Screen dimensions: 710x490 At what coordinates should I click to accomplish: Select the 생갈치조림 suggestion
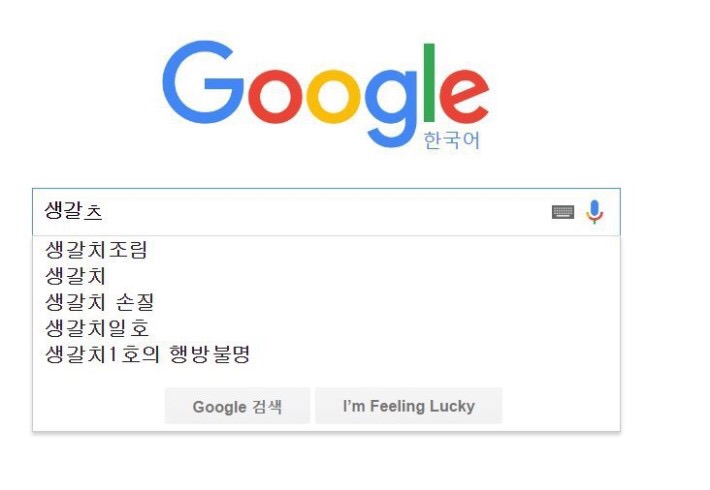[x=97, y=250]
